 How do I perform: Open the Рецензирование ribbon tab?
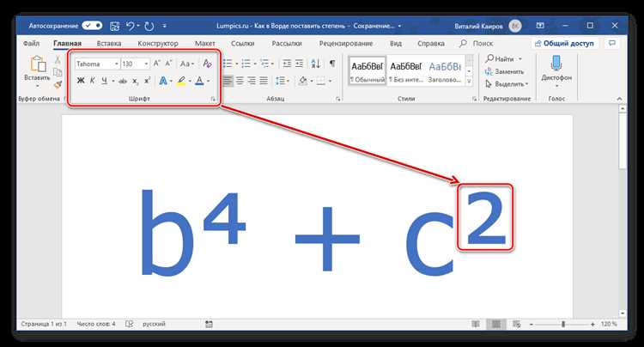point(346,43)
